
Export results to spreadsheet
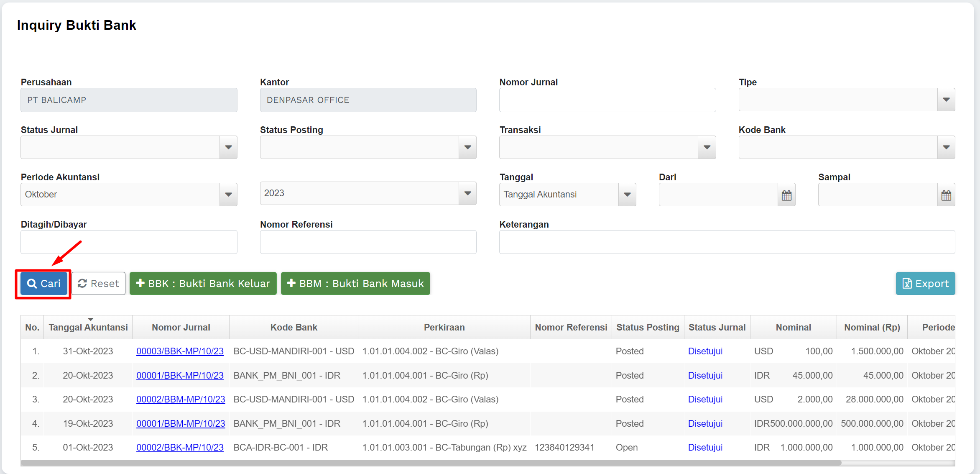point(925,284)
